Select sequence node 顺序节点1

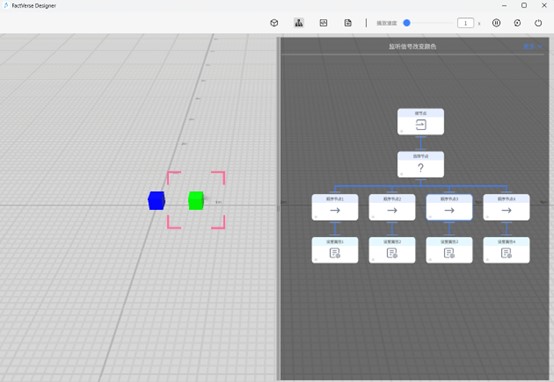pos(335,207)
